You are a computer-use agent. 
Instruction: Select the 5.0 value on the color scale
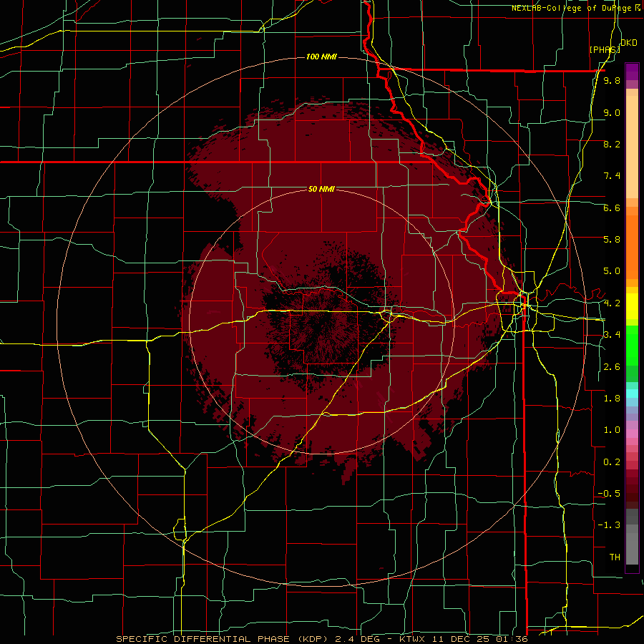tap(612, 271)
